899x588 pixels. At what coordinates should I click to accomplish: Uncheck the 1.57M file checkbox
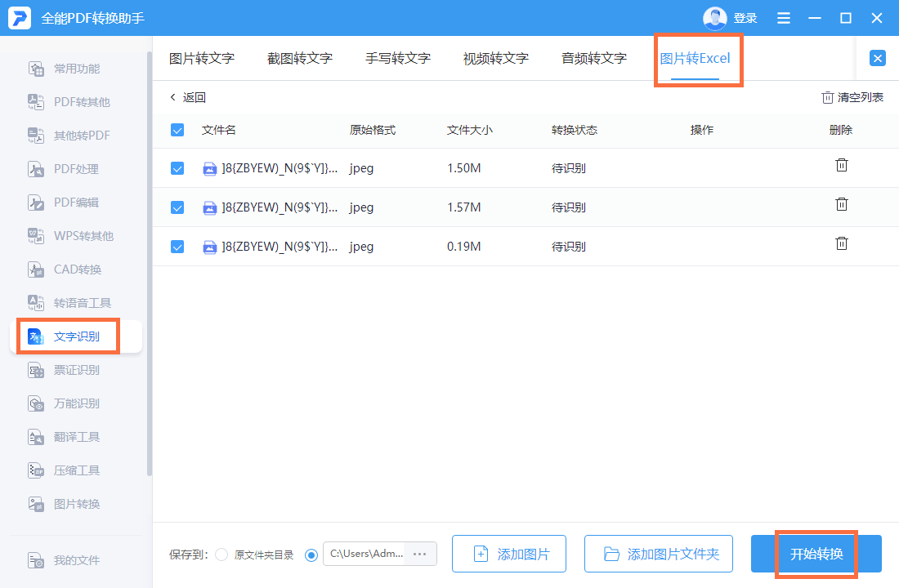click(177, 207)
